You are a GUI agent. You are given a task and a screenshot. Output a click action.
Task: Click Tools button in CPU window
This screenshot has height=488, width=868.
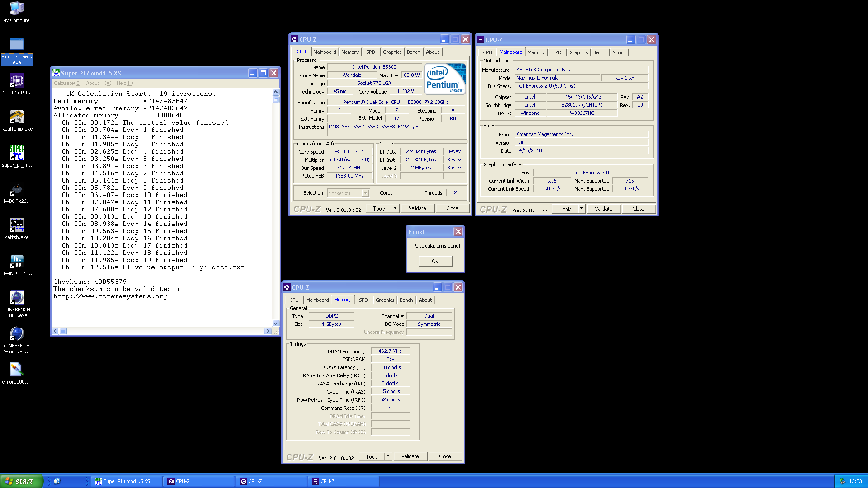coord(379,208)
